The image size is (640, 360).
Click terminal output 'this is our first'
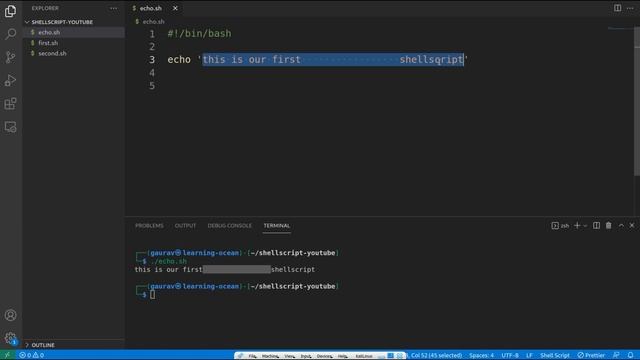click(168, 270)
